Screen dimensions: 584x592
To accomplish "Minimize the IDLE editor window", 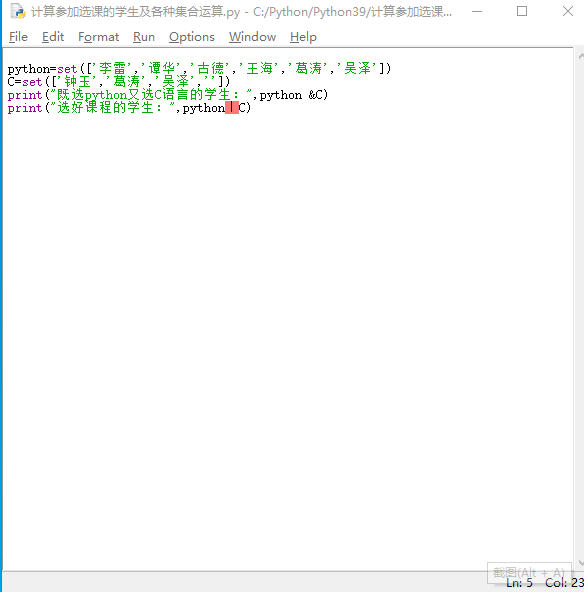I will [x=477, y=12].
